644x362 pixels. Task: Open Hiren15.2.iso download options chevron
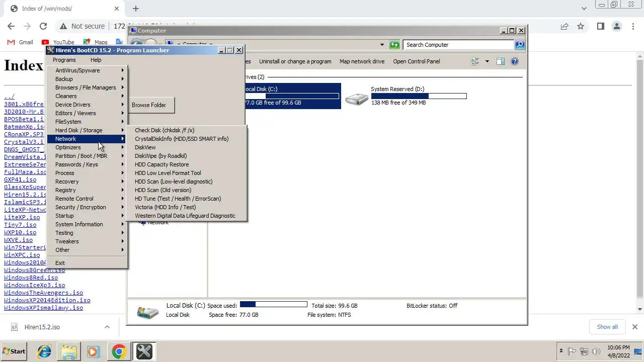[107, 327]
